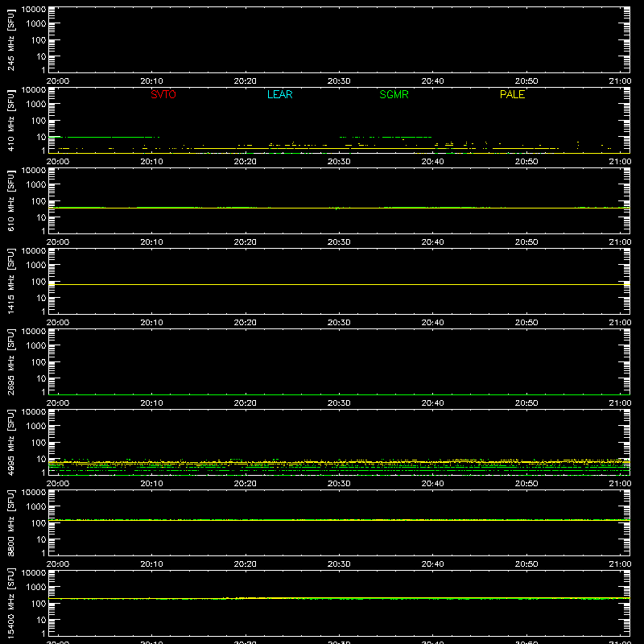Click 20:30 time label under 245 MHz panel
Viewport: 644px width, 644px height.
(339, 81)
